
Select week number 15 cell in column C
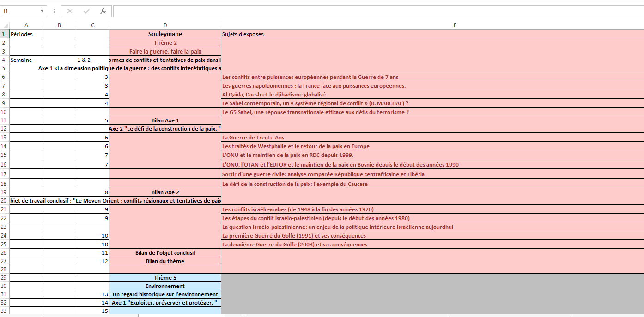point(93,311)
